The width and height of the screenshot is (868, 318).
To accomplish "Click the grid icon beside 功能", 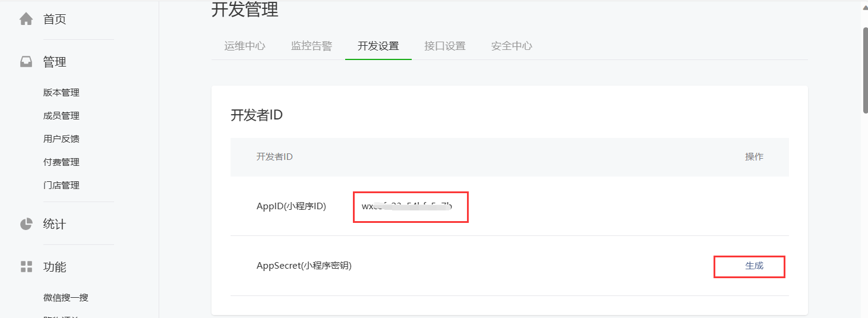I will coord(26,267).
